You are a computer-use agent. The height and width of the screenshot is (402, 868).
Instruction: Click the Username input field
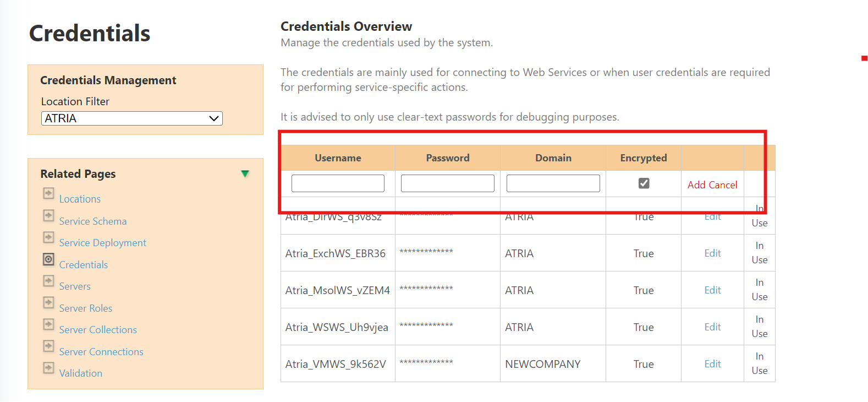pyautogui.click(x=338, y=183)
